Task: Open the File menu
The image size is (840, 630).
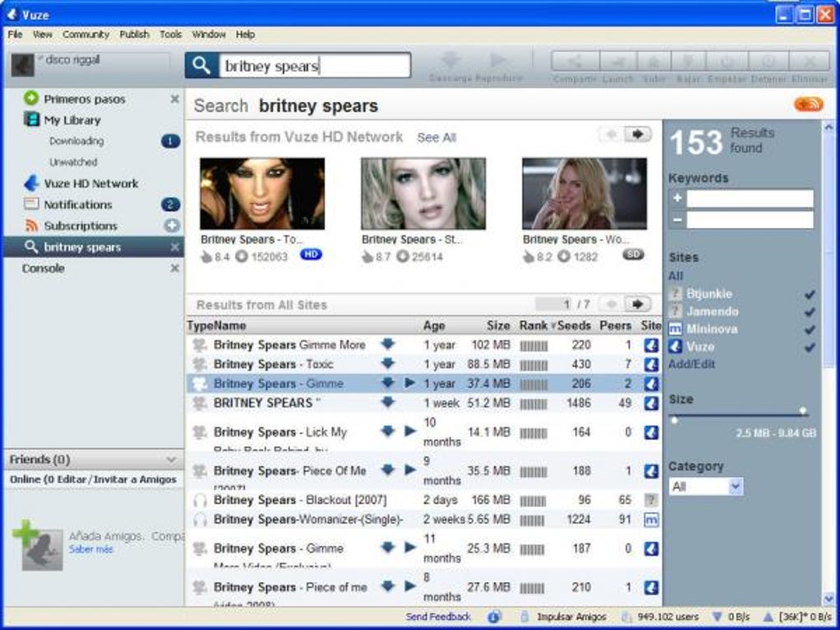Action: pos(15,35)
